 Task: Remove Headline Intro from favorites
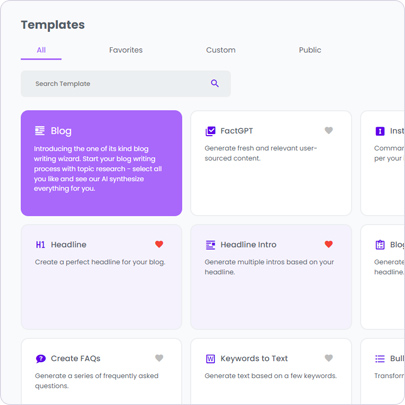[329, 244]
